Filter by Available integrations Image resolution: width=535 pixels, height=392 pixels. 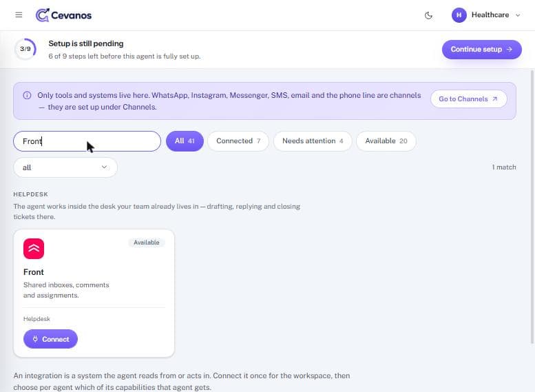click(386, 141)
